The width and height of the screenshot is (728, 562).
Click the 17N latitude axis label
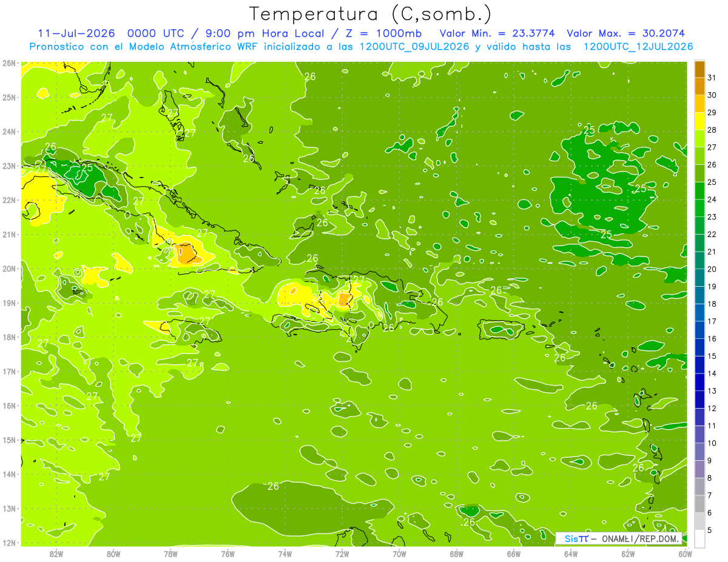click(9, 371)
